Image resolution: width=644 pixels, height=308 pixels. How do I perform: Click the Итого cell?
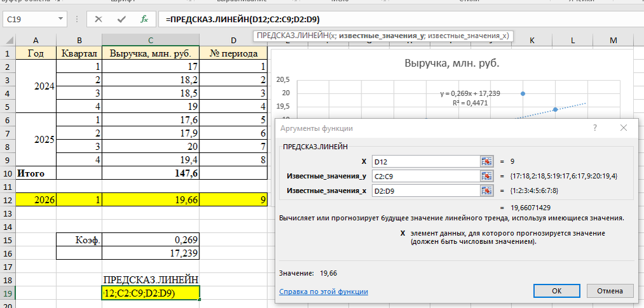pos(36,173)
